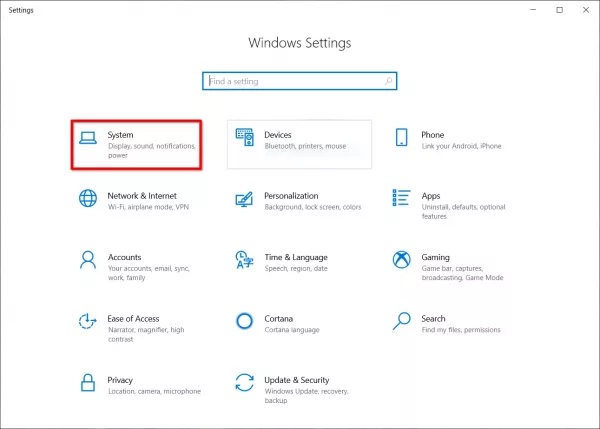Click 'Windows Update, recovery, backup' description
The image size is (600, 429).
307,396
